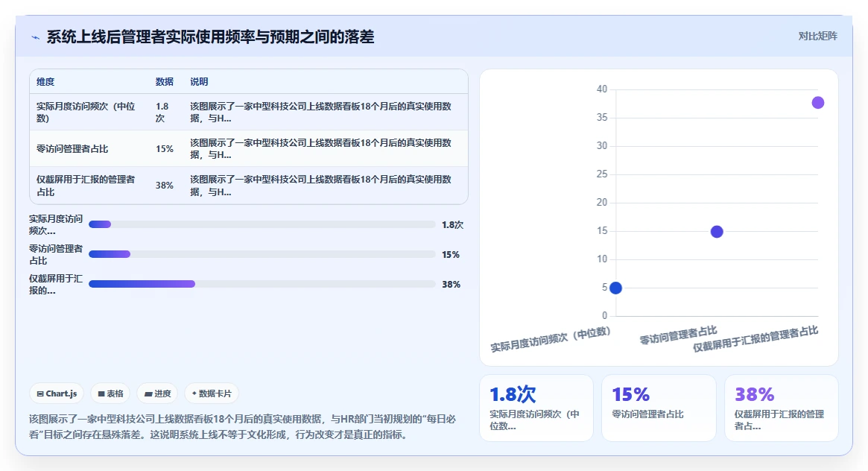Click the 38% table cell
868x471 pixels.
[x=165, y=186]
